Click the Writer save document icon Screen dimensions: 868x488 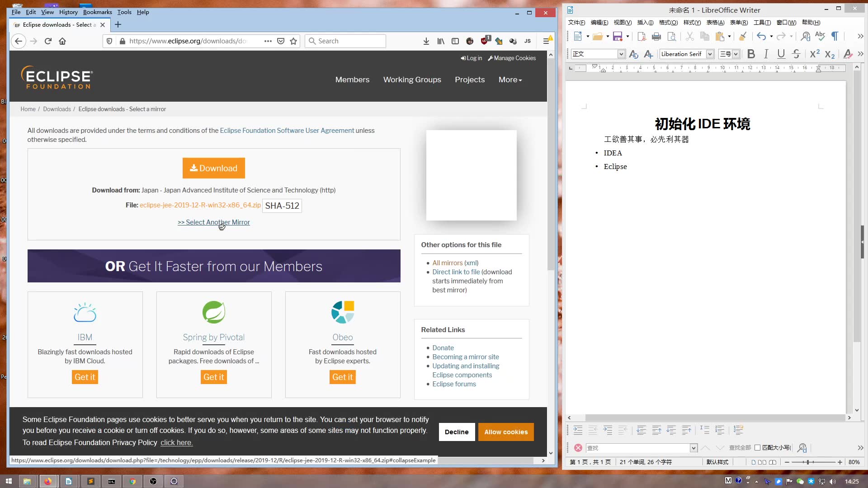coord(618,37)
